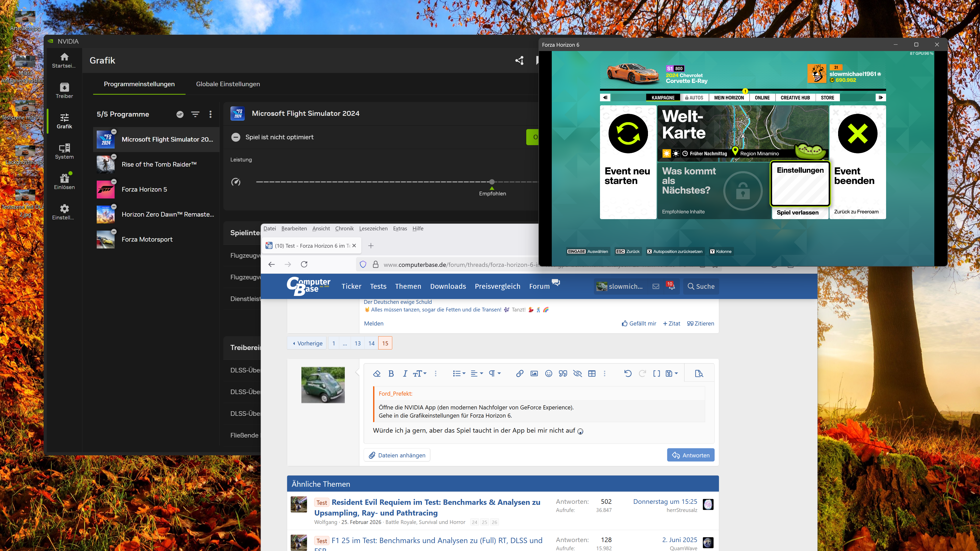Select ONLINE tab in Forza menu

click(762, 98)
